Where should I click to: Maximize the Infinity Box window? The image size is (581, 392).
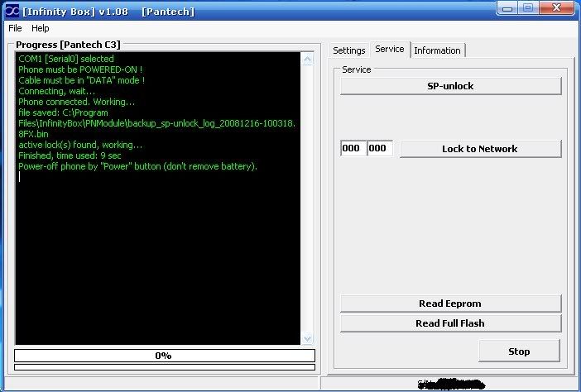coord(528,8)
